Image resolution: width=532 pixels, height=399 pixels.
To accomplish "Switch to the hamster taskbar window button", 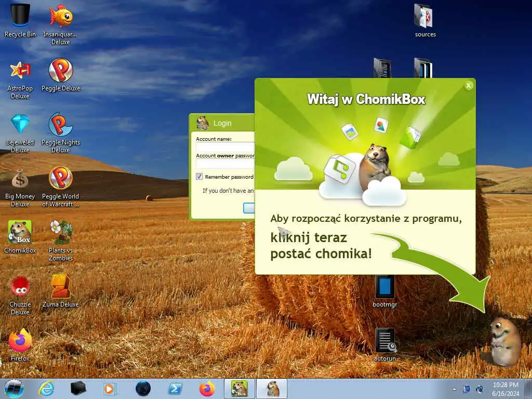I will click(x=272, y=389).
